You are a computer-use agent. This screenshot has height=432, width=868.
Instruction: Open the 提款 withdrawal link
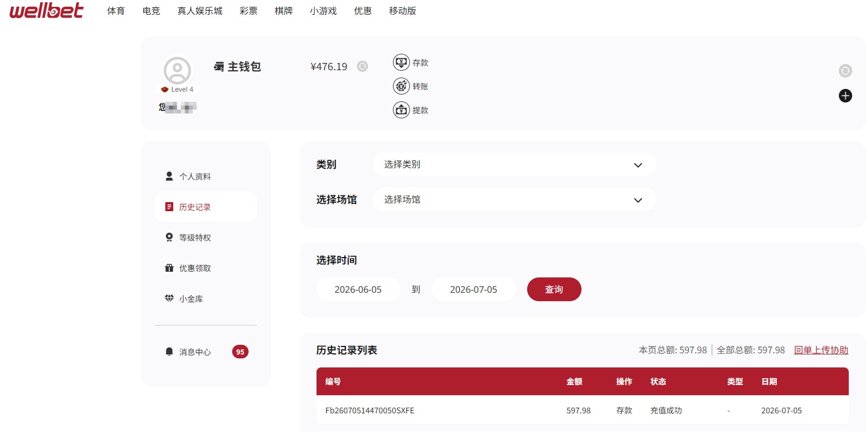pyautogui.click(x=420, y=110)
